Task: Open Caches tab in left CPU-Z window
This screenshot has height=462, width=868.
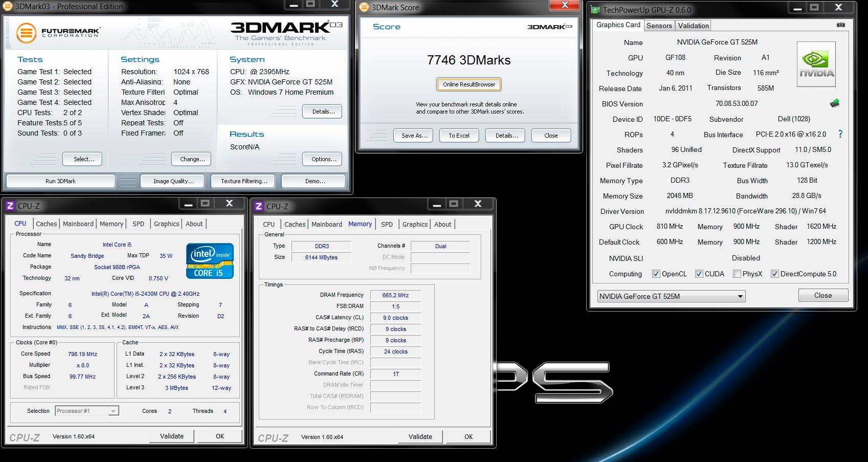Action: [47, 224]
